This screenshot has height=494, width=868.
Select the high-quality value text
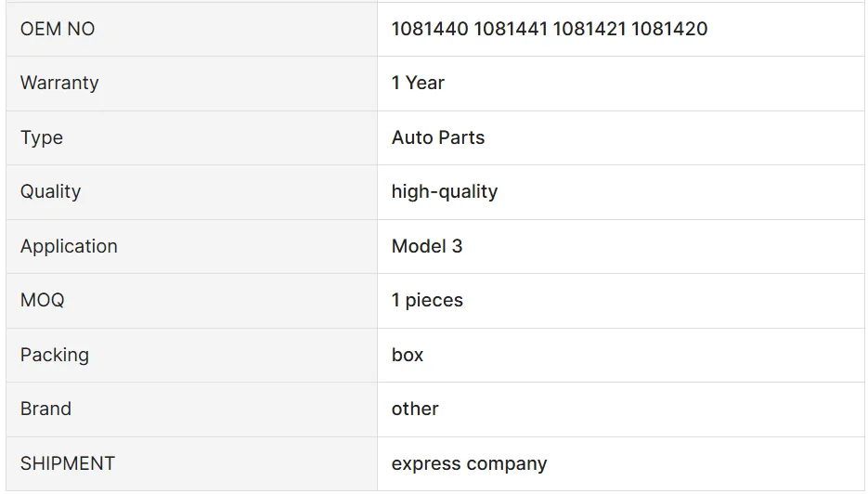[x=445, y=191]
